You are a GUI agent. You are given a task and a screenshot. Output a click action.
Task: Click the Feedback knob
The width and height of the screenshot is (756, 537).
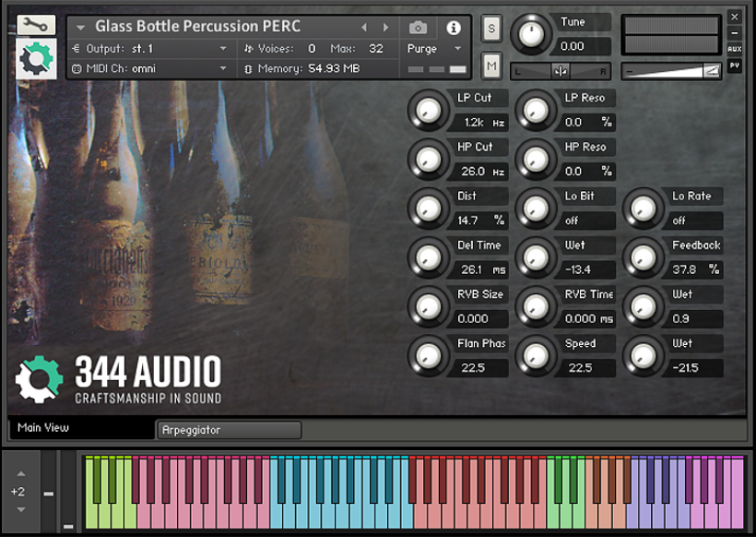tap(644, 257)
